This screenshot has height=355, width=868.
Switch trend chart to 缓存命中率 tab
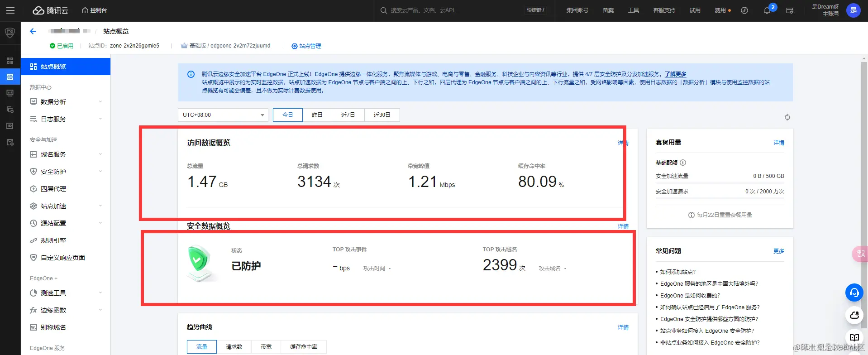[304, 347]
